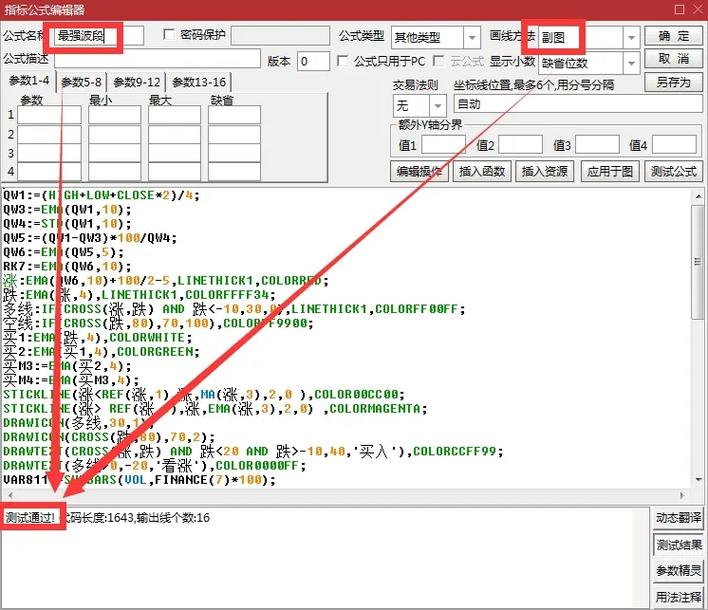Show the 动态翻译 panel
The image size is (708, 610).
coord(677,518)
